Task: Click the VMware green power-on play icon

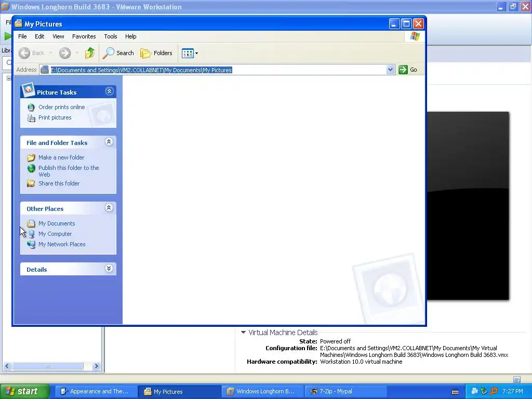Action: (x=8, y=36)
